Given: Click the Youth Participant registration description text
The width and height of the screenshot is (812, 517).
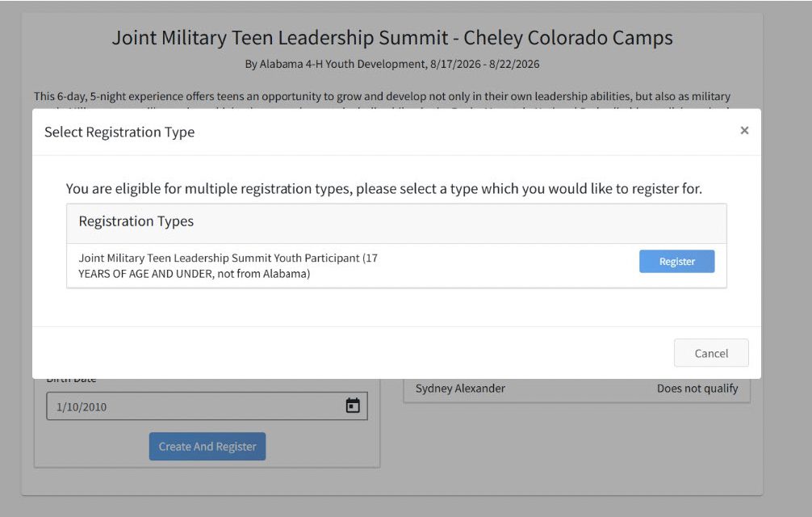Looking at the screenshot, I should point(226,264).
